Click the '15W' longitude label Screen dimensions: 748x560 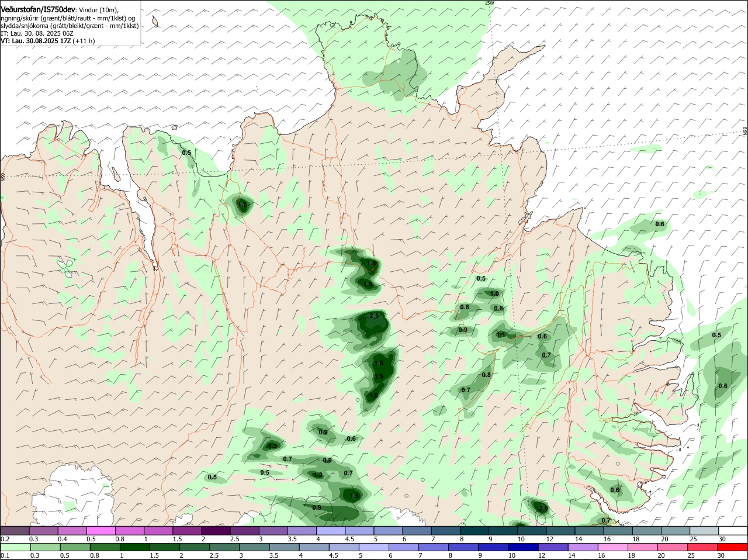pos(489,3)
